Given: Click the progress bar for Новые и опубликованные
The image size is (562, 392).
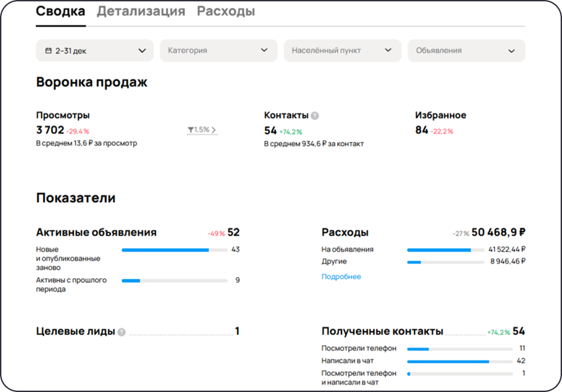Looking at the screenshot, I should (x=174, y=250).
